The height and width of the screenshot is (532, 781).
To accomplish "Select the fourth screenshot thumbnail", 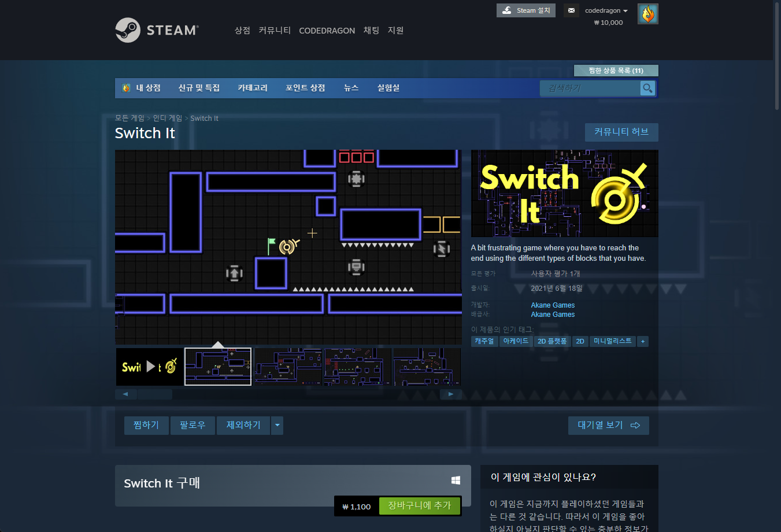I will click(357, 367).
